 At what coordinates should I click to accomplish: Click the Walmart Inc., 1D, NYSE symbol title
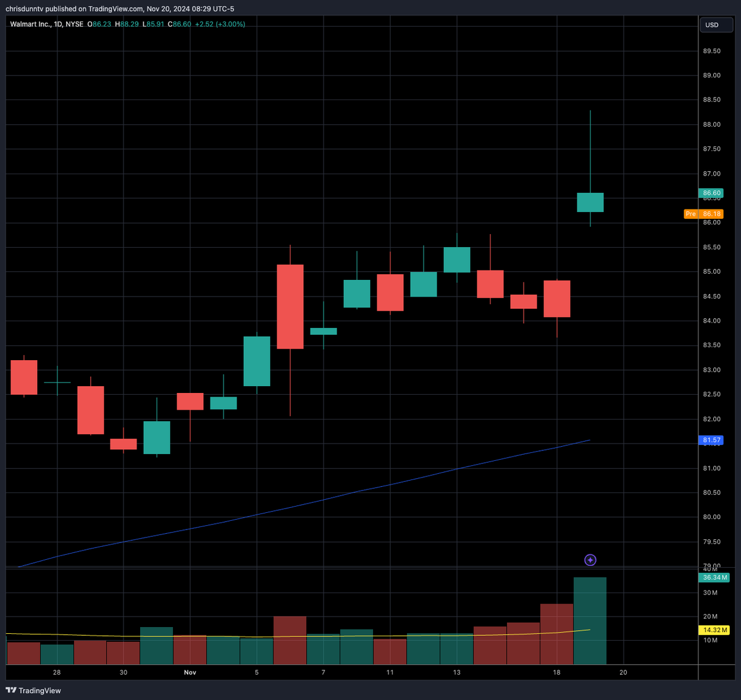47,24
